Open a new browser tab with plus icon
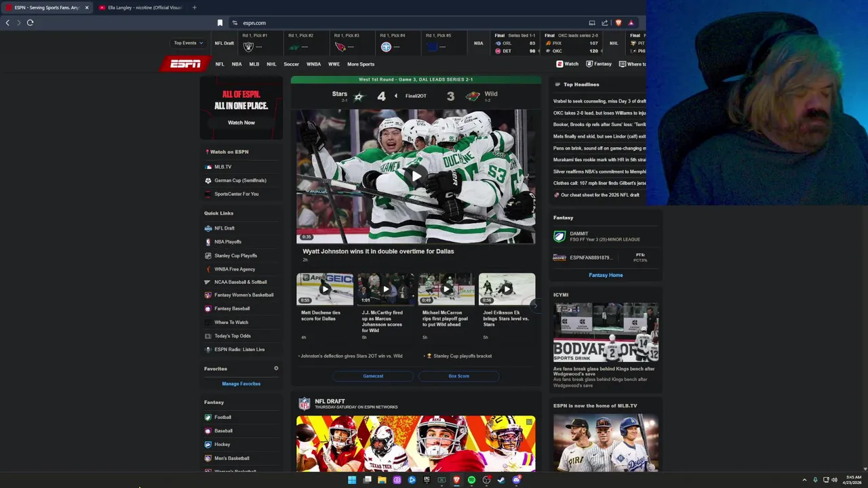This screenshot has height=488, width=868. click(x=194, y=7)
